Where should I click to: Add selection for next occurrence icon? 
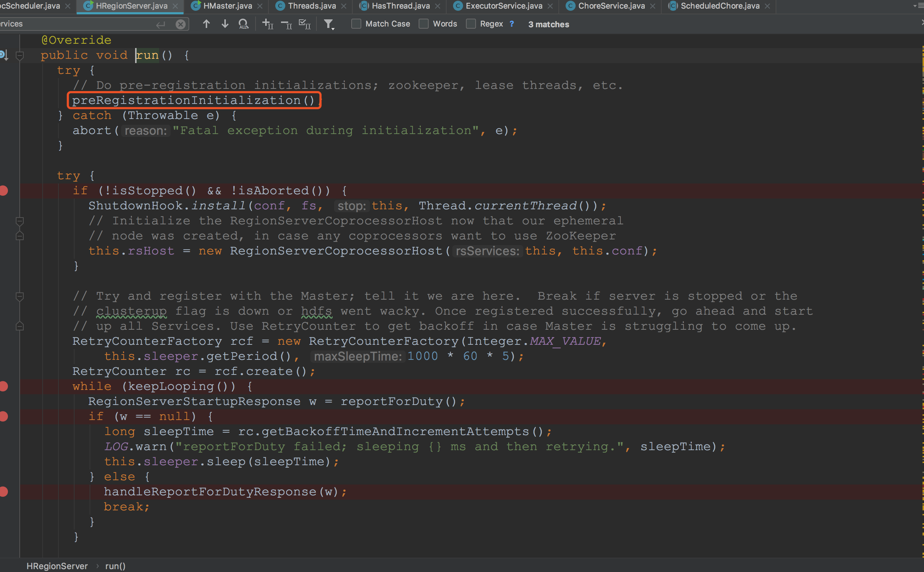[267, 24]
